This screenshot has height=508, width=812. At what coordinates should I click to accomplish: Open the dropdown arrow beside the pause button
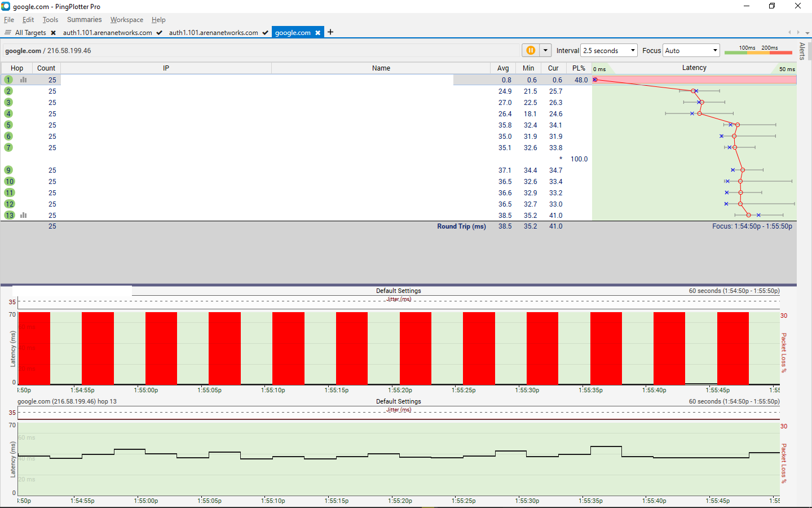click(x=545, y=50)
